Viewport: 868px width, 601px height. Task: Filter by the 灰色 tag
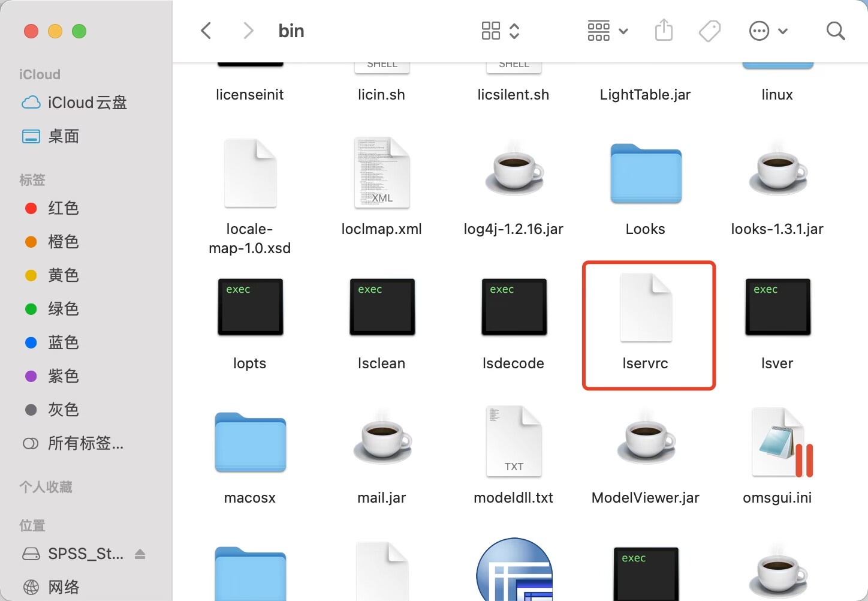52,410
